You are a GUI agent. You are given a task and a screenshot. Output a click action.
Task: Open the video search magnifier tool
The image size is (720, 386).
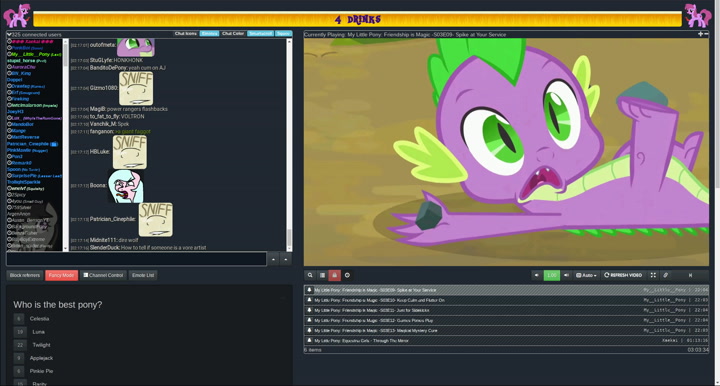tap(310, 275)
